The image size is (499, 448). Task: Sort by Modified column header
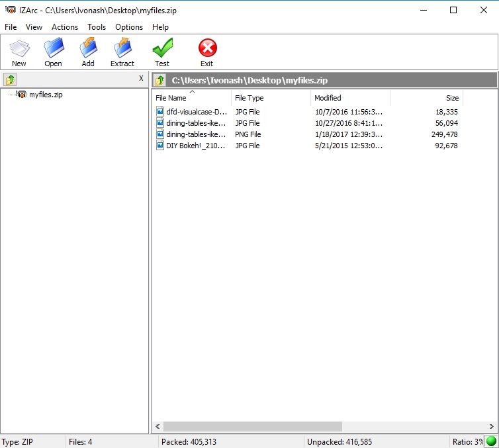point(350,98)
